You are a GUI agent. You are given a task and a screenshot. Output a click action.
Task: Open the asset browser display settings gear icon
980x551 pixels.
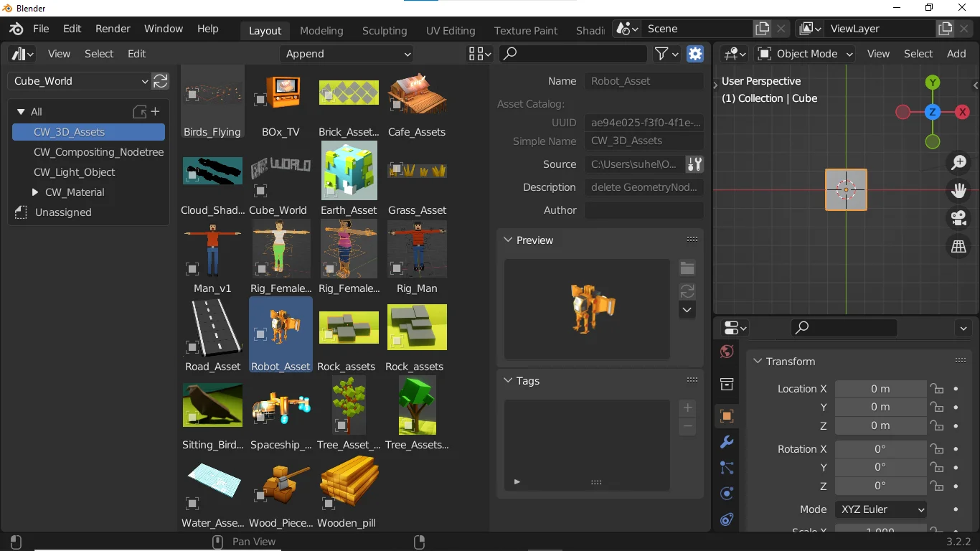[694, 54]
